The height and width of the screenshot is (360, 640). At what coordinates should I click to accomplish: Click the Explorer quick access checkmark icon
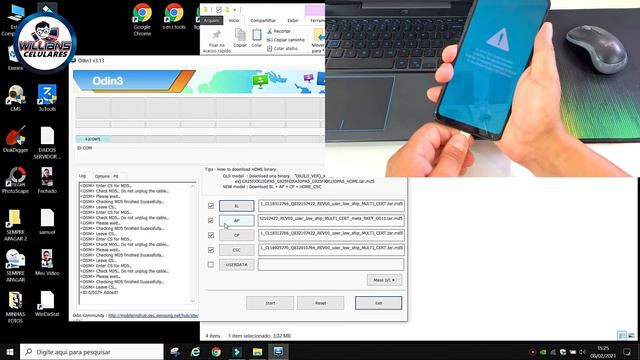[x=219, y=9]
